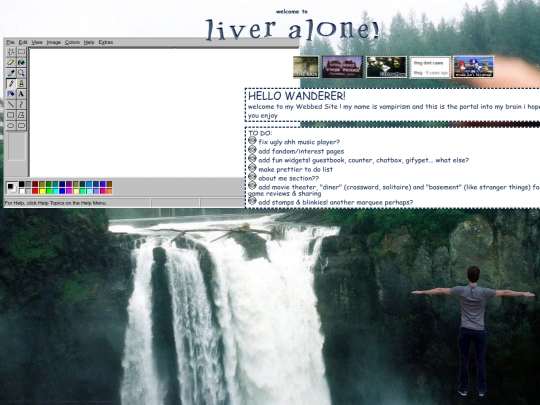The image size is (540, 405).
Task: Choose the Polygon shape tool
Action: click(21, 115)
